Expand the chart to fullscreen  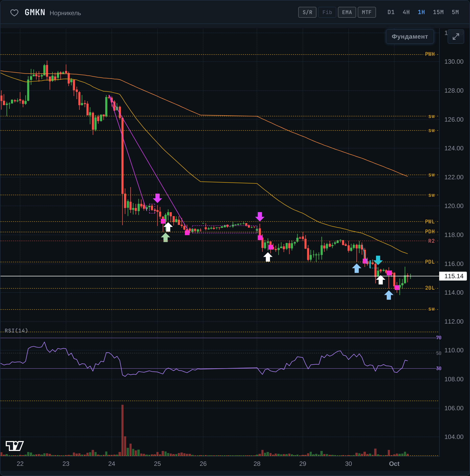456,37
